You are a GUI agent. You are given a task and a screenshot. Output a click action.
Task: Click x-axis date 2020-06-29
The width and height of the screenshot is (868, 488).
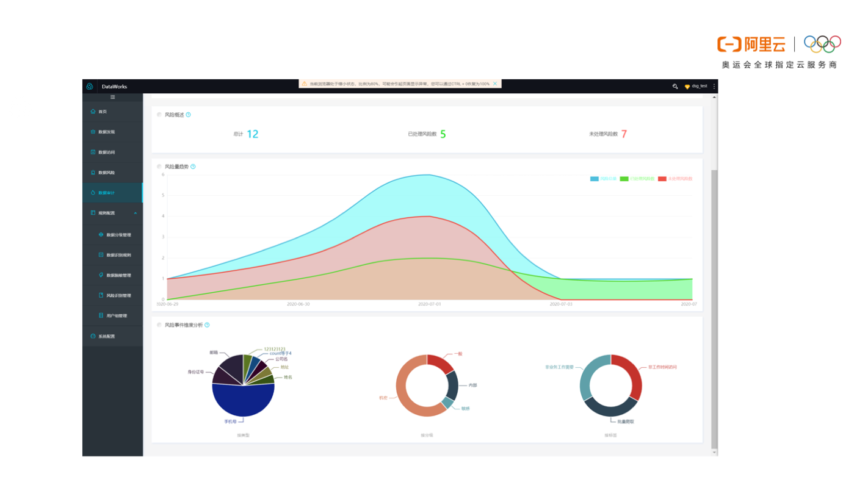[167, 304]
